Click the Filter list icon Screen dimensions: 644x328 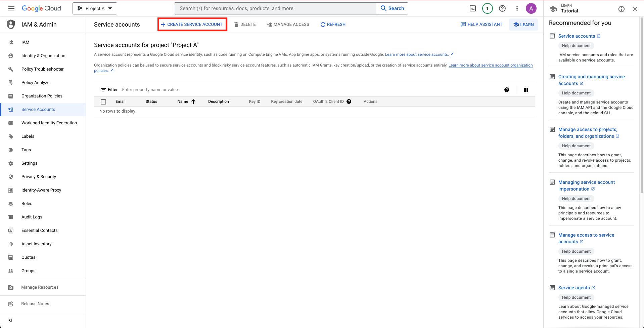click(103, 90)
